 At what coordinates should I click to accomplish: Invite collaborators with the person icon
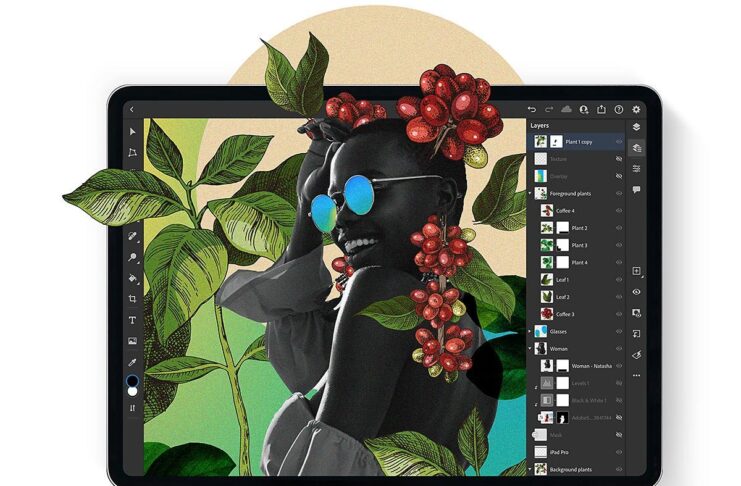click(x=584, y=110)
